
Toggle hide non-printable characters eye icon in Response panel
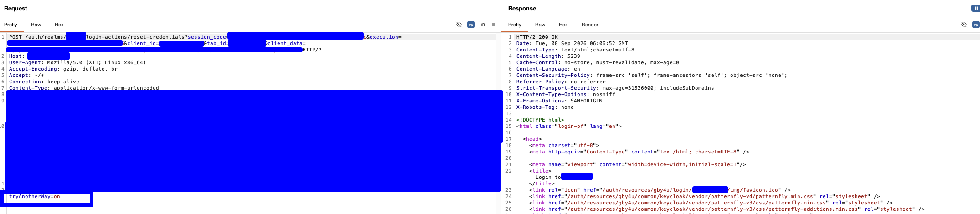click(x=964, y=25)
